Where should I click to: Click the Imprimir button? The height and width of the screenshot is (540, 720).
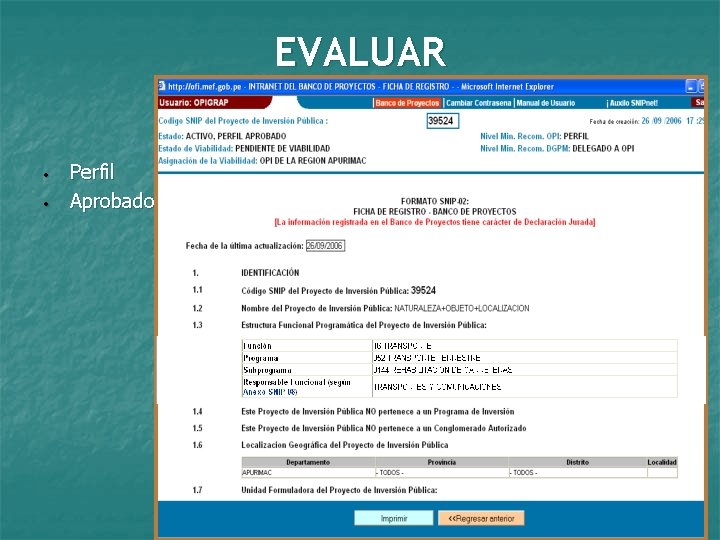point(394,518)
